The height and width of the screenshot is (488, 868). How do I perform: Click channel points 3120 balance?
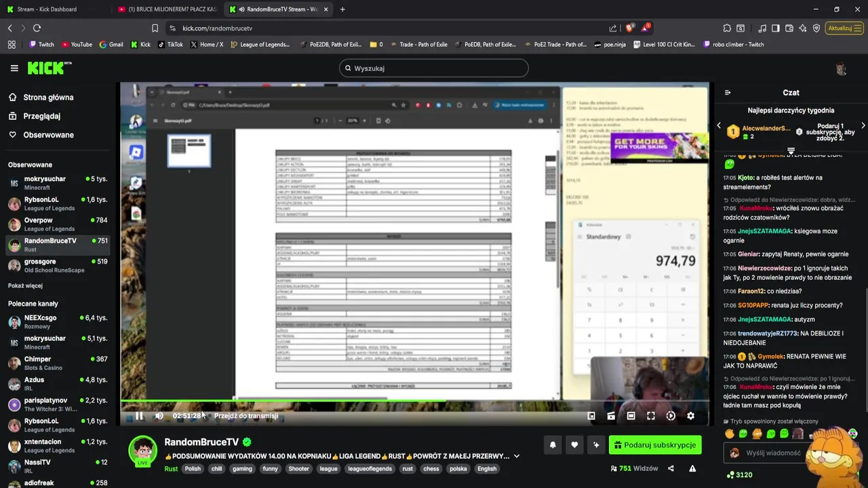[739, 475]
